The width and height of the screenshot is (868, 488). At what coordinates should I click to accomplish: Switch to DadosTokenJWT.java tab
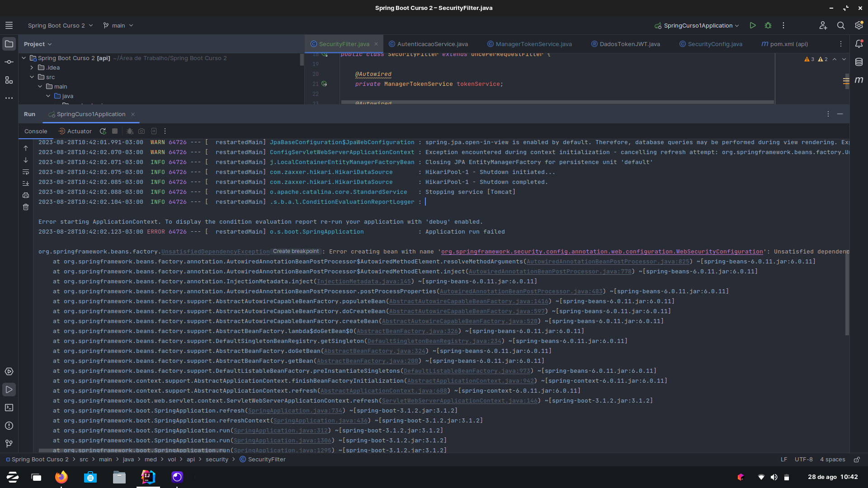click(626, 44)
